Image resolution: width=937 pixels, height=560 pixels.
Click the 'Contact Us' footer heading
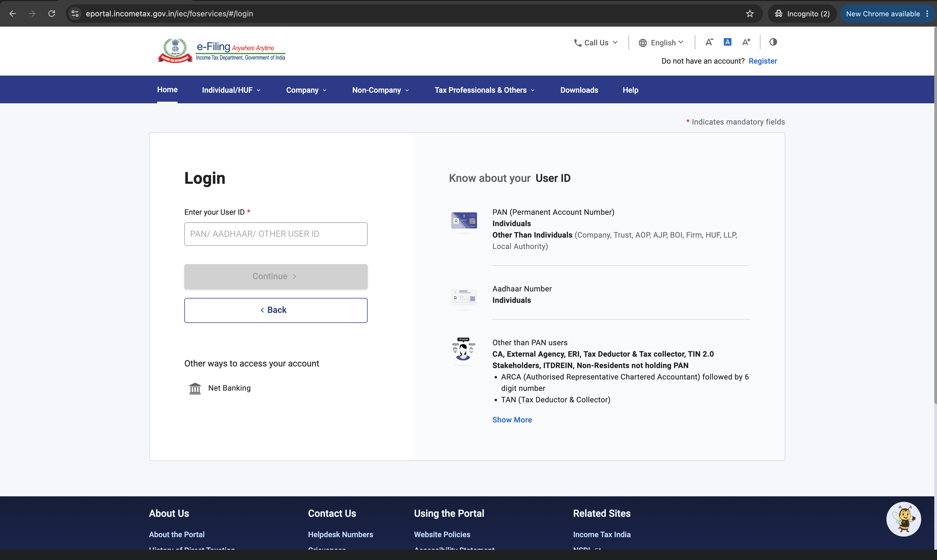pos(332,513)
